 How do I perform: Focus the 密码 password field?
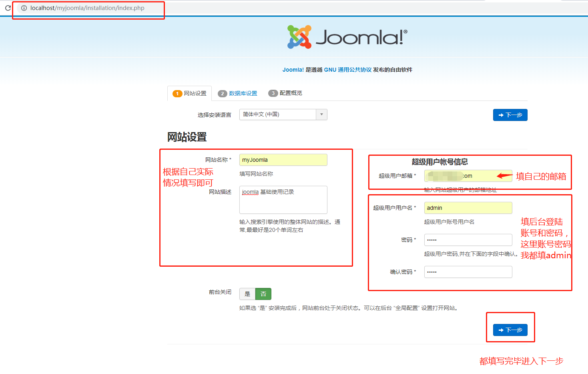point(468,240)
